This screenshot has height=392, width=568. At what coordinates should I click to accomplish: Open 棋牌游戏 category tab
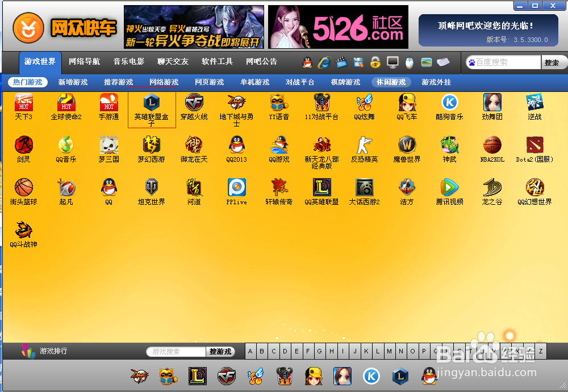tap(345, 82)
